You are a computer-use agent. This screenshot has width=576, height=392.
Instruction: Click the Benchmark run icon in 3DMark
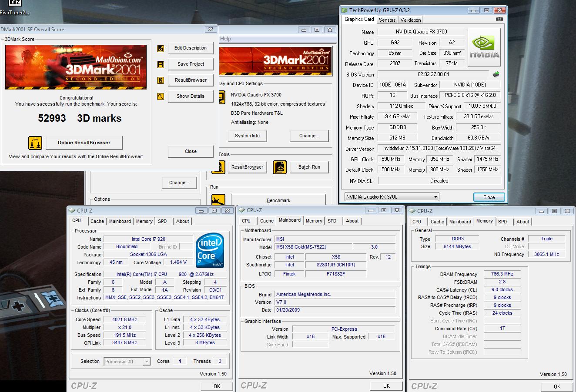(218, 200)
